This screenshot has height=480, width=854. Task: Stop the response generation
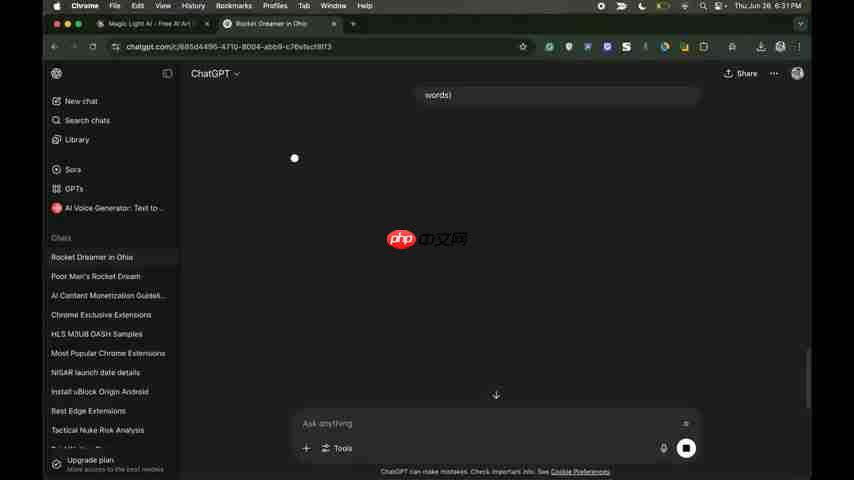coord(686,448)
